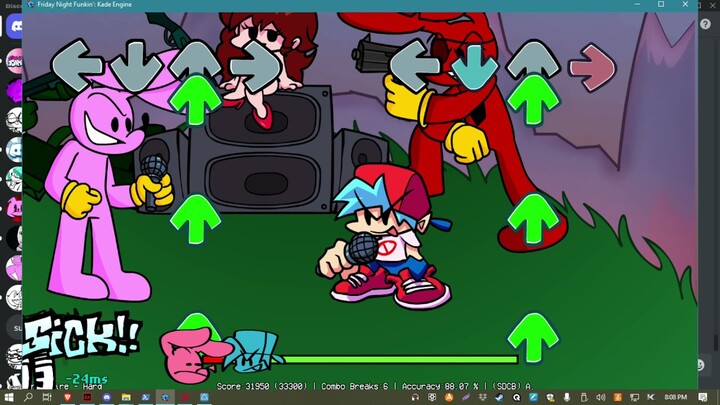Click the Combo Breaks:6 counter
This screenshot has height=405, width=720.
(x=354, y=386)
